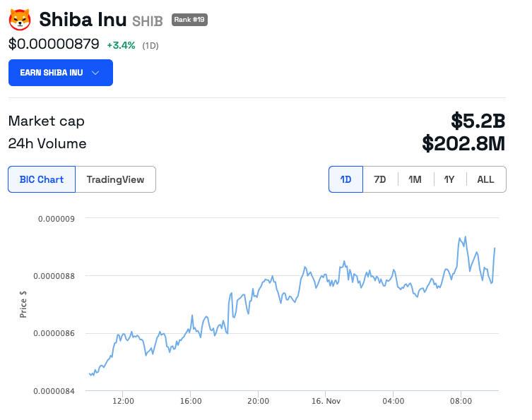The height and width of the screenshot is (420, 532).
Task: Choose the 1M chart range
Action: [415, 179]
